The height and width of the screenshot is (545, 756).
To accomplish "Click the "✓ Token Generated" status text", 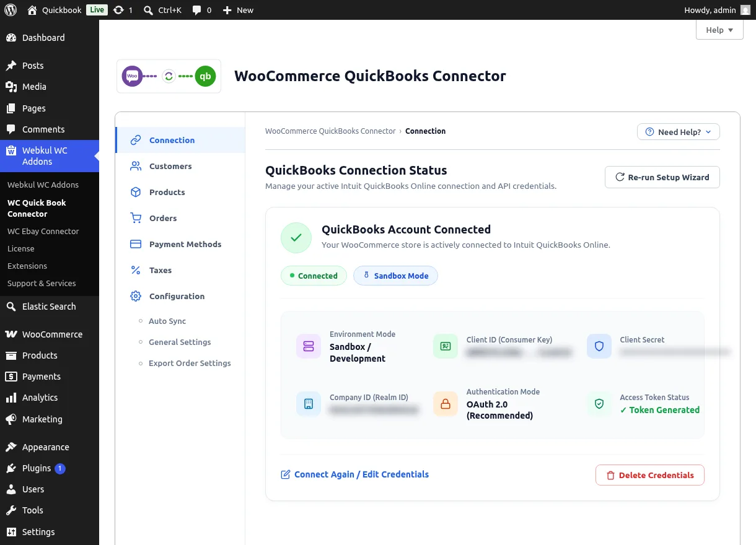I will [660, 410].
